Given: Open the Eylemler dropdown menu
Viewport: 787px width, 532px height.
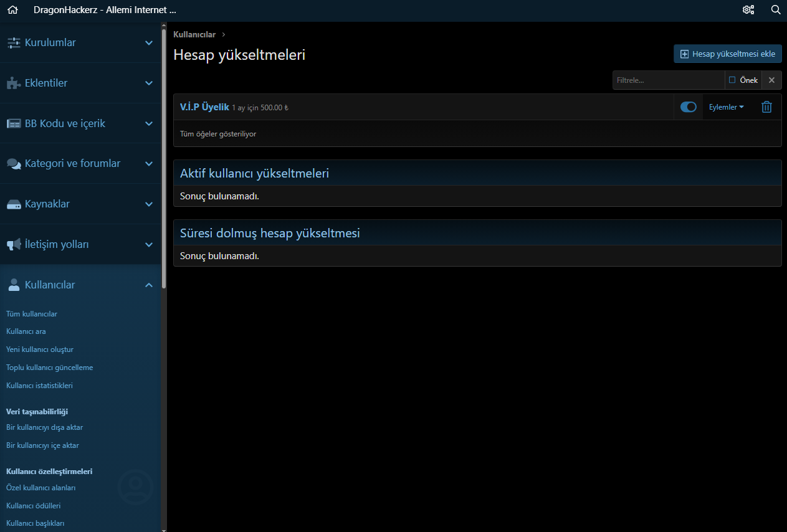Looking at the screenshot, I should coord(727,107).
